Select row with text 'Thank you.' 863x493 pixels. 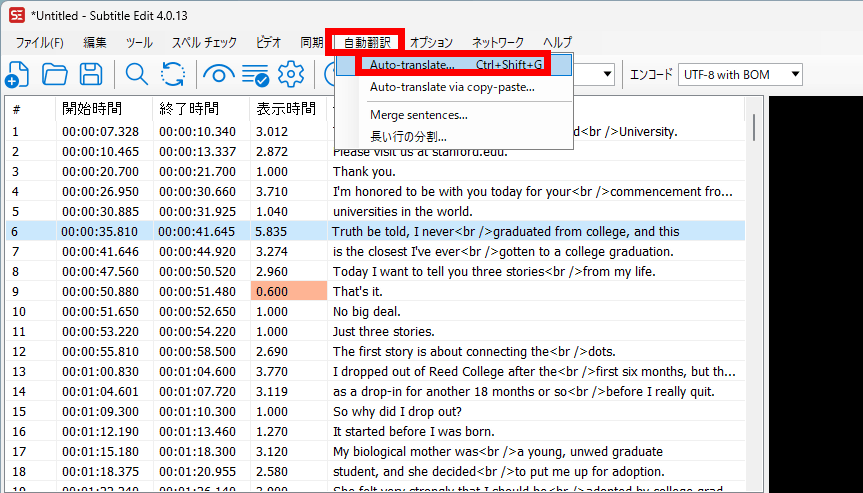[x=375, y=172]
